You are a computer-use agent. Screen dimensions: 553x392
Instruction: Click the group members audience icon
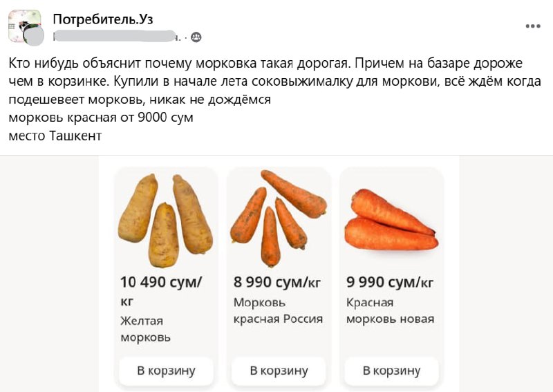[x=196, y=37]
